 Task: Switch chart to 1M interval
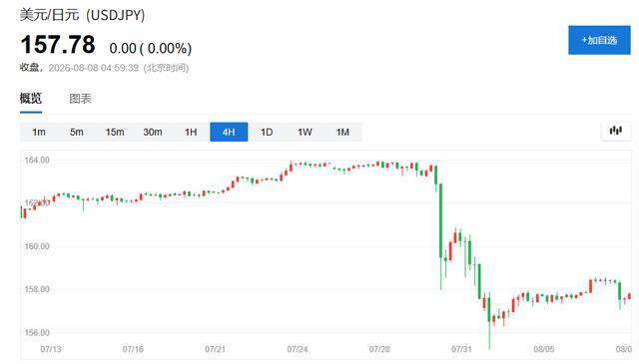[342, 132]
